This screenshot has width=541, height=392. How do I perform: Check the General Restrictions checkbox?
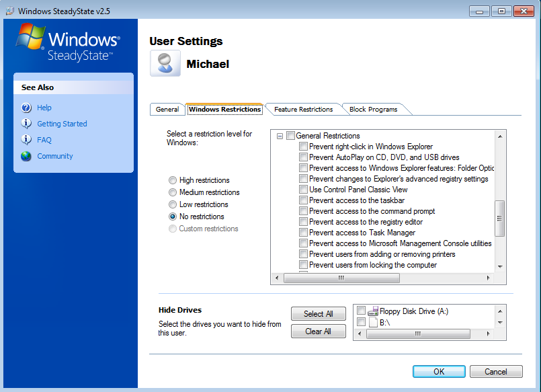point(290,136)
